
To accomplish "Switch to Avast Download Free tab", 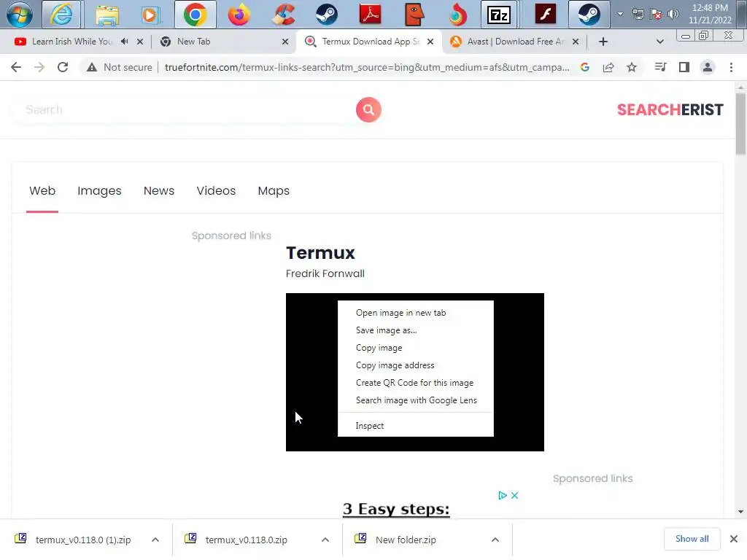I will [x=516, y=42].
